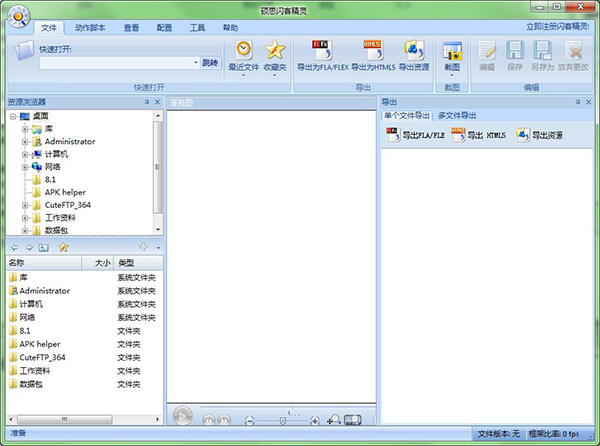The width and height of the screenshot is (600, 446).
Task: Open browser toolbar options dropdown arrow
Action: click(158, 248)
